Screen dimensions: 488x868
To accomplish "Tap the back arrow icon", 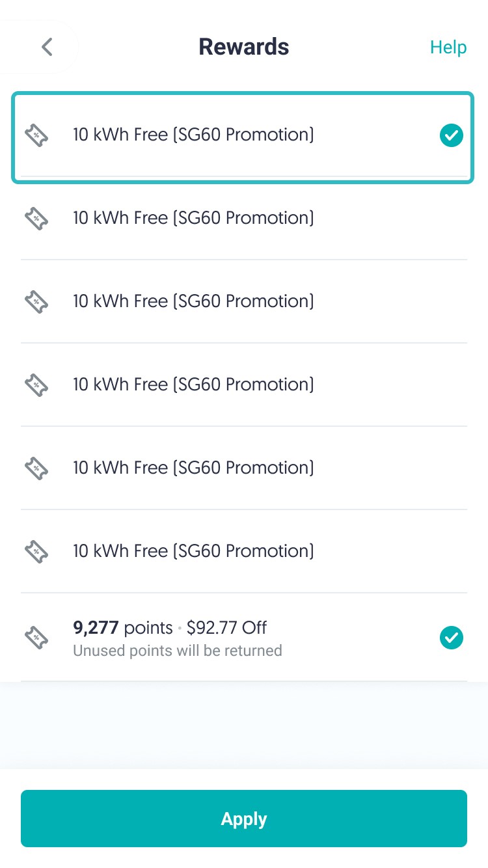I will [47, 47].
